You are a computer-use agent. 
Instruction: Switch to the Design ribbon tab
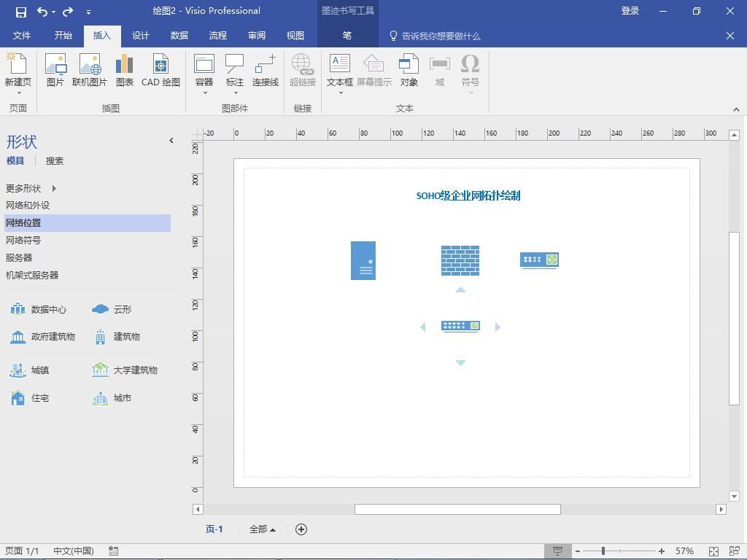pyautogui.click(x=141, y=35)
